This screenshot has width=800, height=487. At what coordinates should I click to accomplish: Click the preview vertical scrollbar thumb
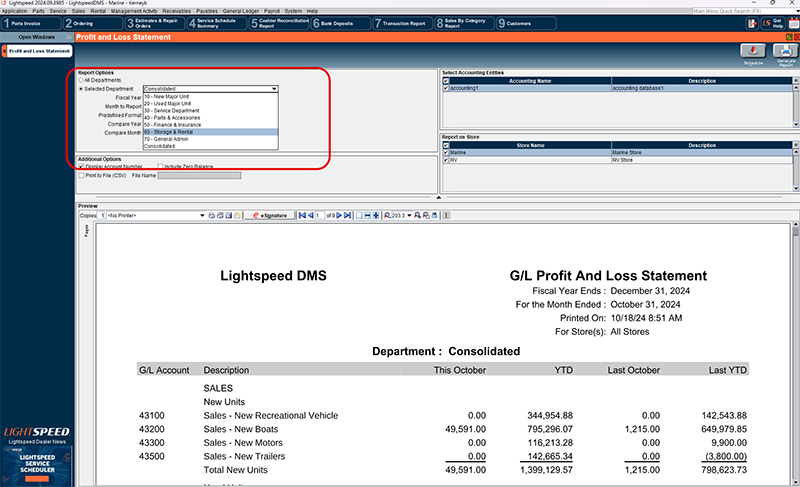click(796, 232)
